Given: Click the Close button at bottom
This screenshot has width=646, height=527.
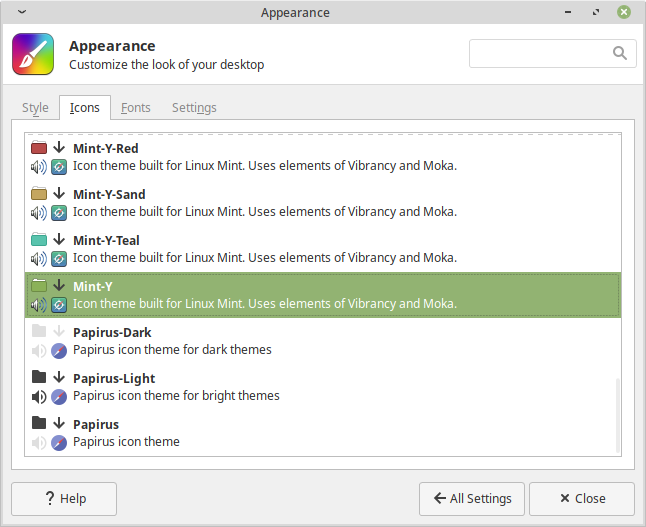Looking at the screenshot, I should click(x=582, y=499).
